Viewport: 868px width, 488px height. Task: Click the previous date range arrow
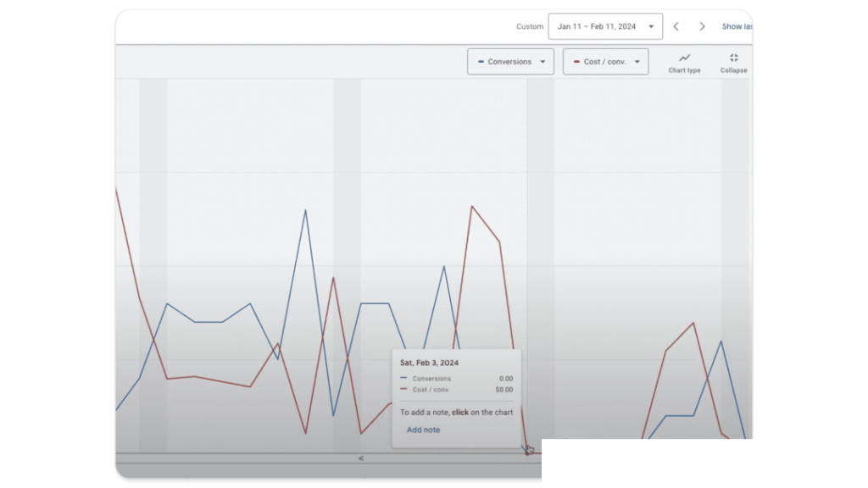click(676, 26)
